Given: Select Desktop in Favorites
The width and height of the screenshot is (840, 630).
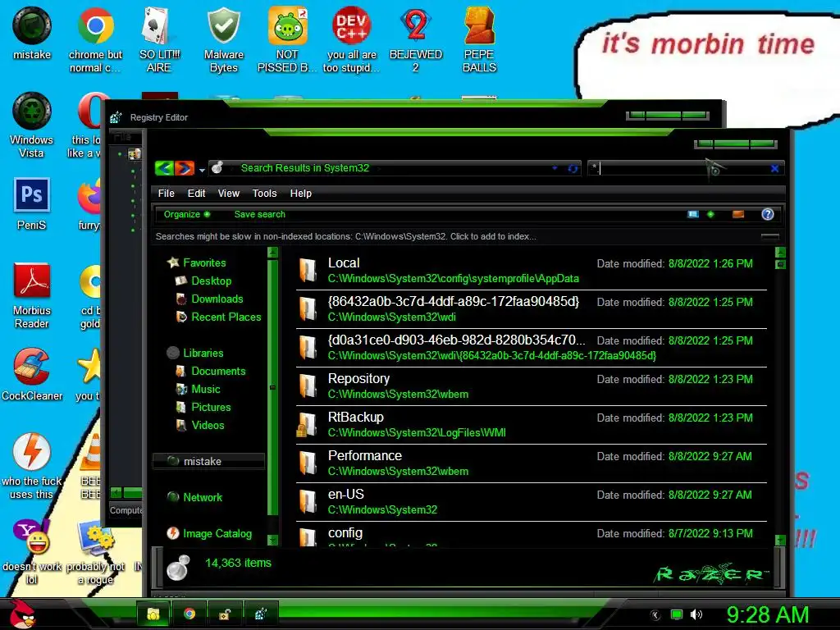Looking at the screenshot, I should 204,281.
